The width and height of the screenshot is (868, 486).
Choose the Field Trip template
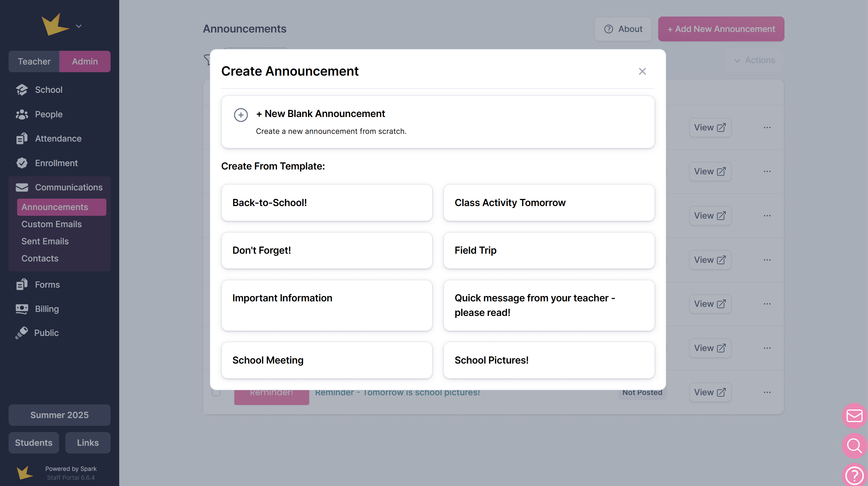point(549,251)
